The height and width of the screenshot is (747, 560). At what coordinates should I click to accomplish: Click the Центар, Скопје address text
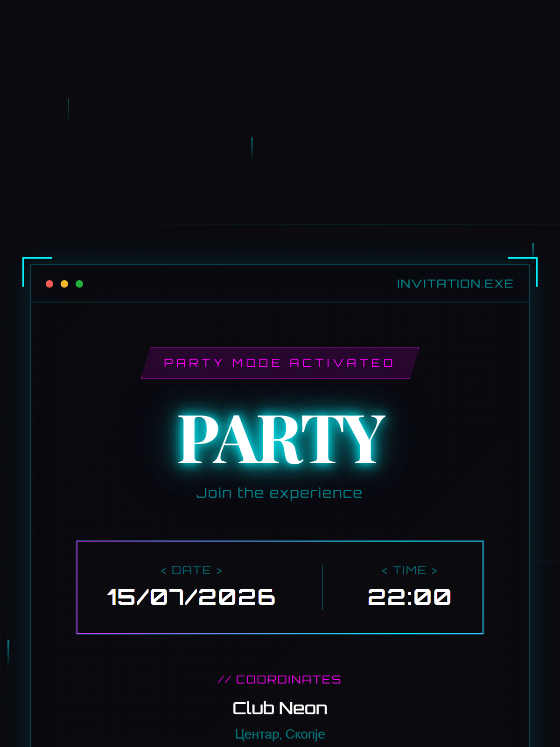[280, 734]
